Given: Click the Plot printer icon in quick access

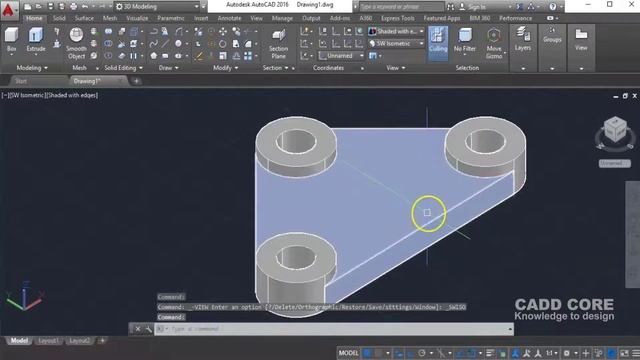Looking at the screenshot, I should tap(73, 7).
